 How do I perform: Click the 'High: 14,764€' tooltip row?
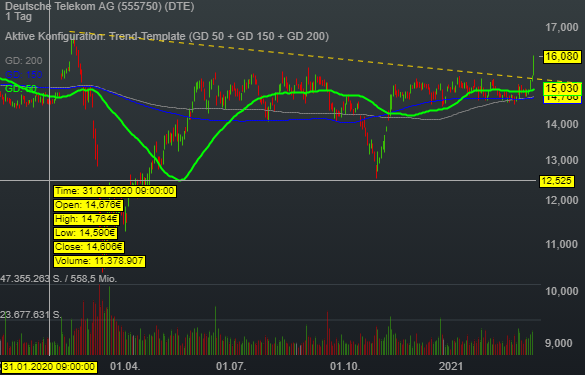86,219
